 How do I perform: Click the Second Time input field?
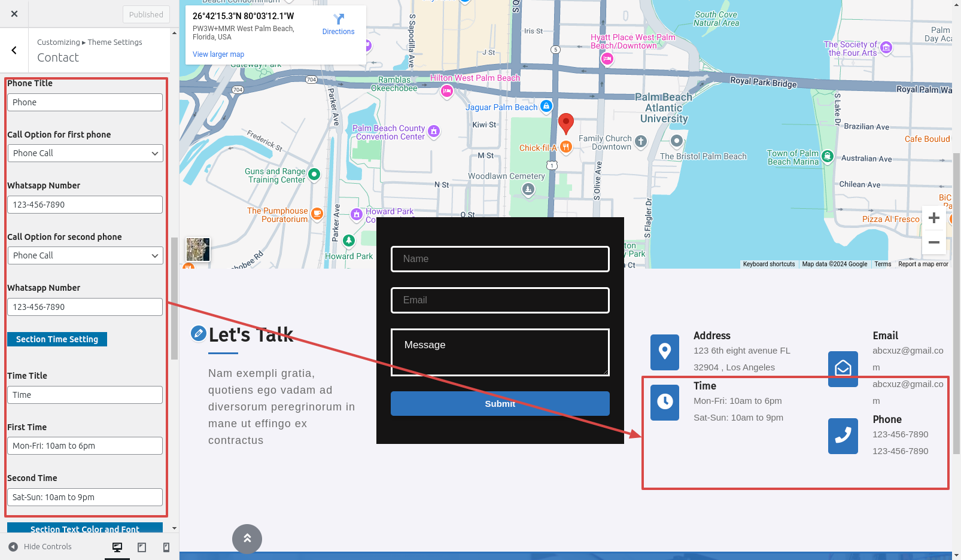coord(85,497)
